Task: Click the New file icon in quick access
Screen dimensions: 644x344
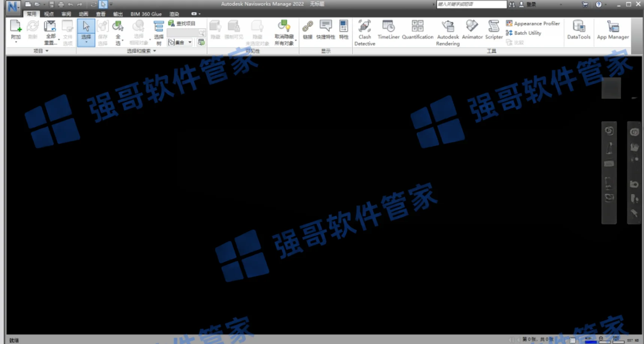Action: (x=28, y=5)
